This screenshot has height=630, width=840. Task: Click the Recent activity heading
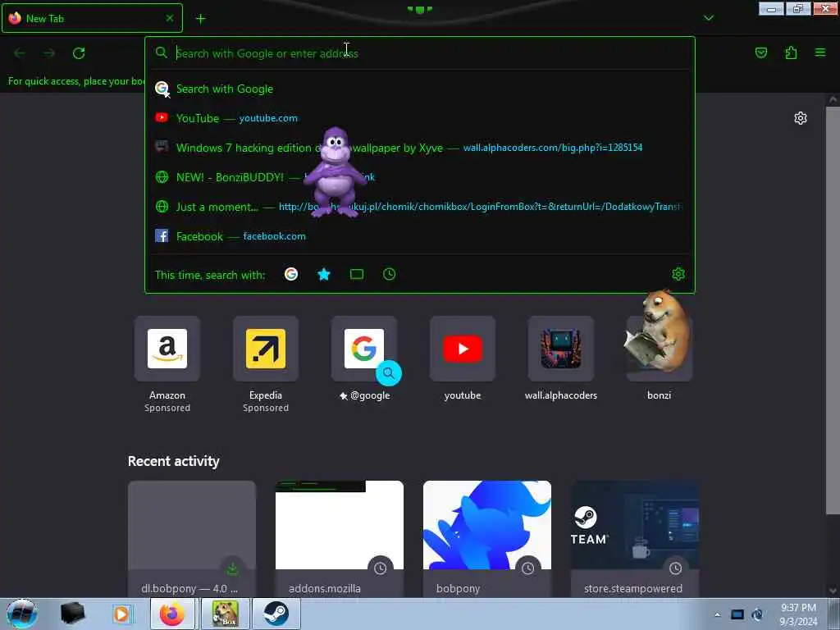tap(174, 461)
